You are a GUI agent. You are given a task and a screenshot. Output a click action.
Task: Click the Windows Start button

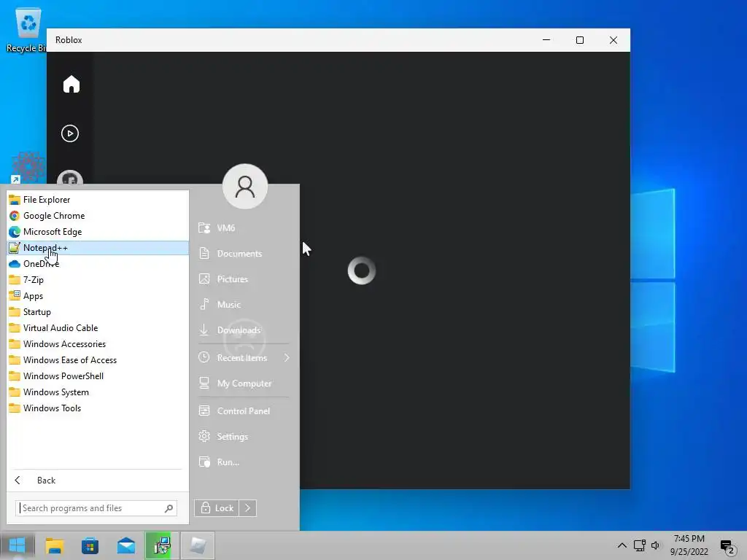point(18,545)
